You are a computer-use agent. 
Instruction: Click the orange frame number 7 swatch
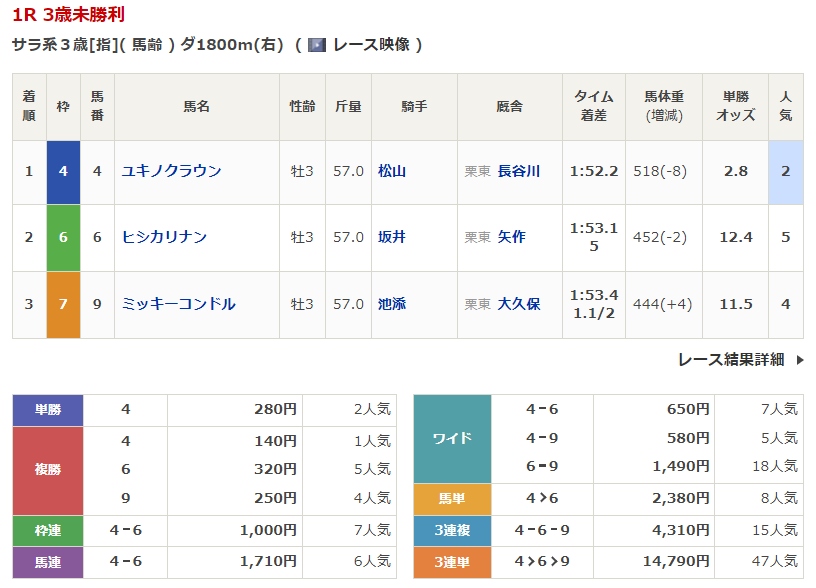(63, 304)
